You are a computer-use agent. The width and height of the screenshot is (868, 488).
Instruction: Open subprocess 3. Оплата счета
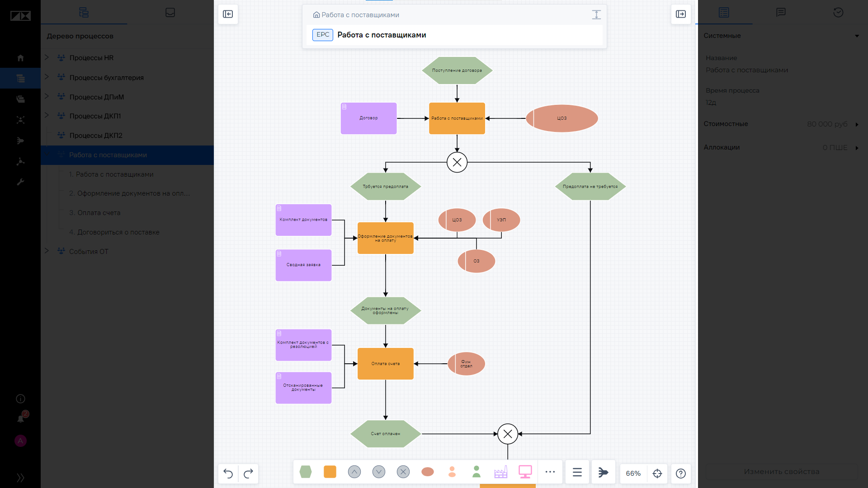(94, 213)
